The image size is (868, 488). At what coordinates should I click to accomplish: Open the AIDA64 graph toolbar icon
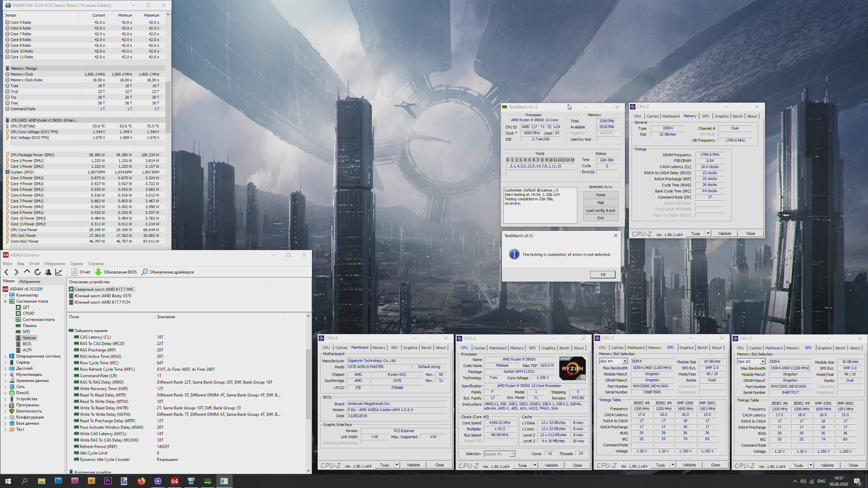[x=59, y=272]
